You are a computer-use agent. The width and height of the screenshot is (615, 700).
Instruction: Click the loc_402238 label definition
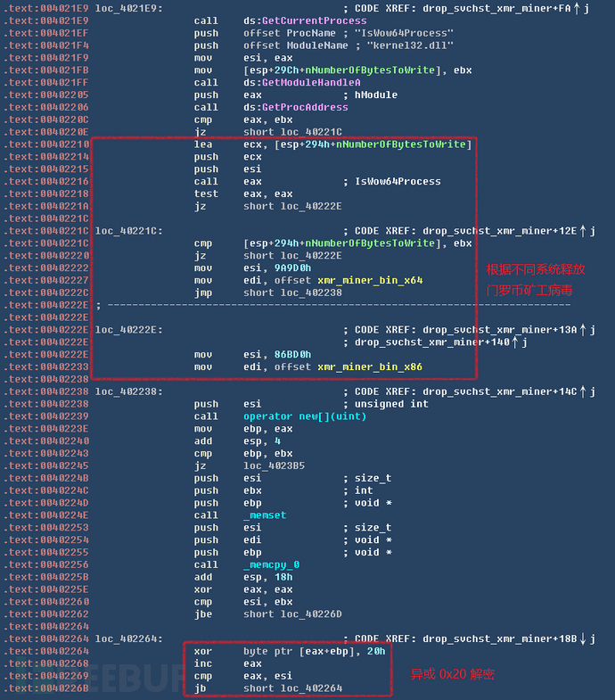[128, 391]
